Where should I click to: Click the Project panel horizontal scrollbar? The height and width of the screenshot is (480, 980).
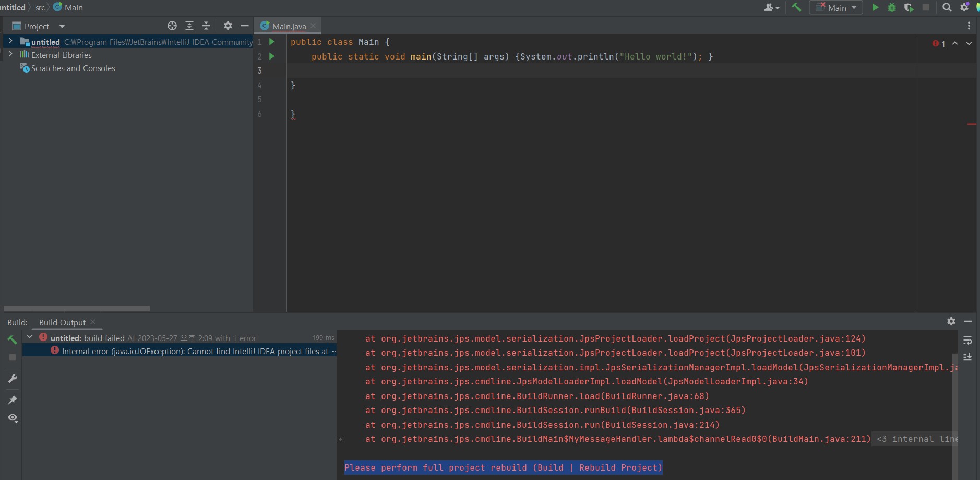77,309
